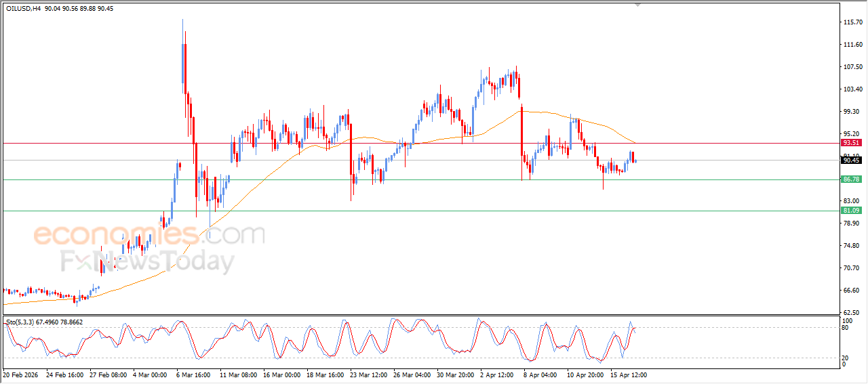Click the economies.com watermark
The width and height of the screenshot is (868, 384).
tap(149, 235)
